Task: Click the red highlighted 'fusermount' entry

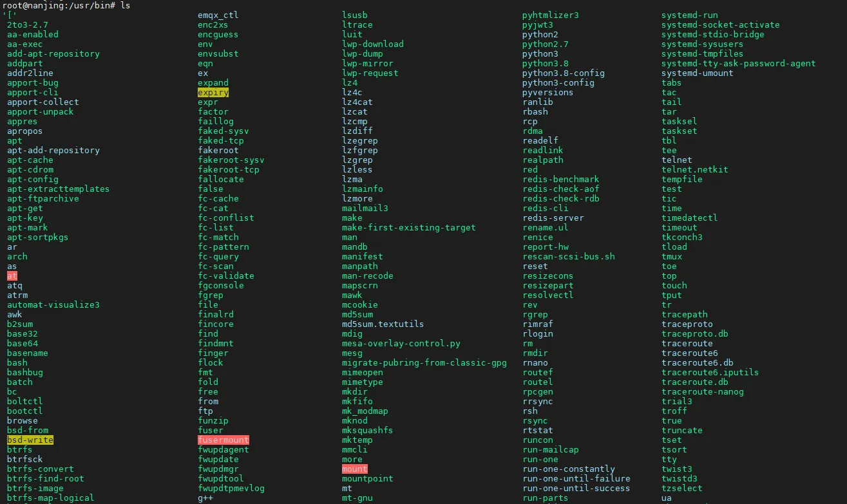Action: [x=224, y=440]
